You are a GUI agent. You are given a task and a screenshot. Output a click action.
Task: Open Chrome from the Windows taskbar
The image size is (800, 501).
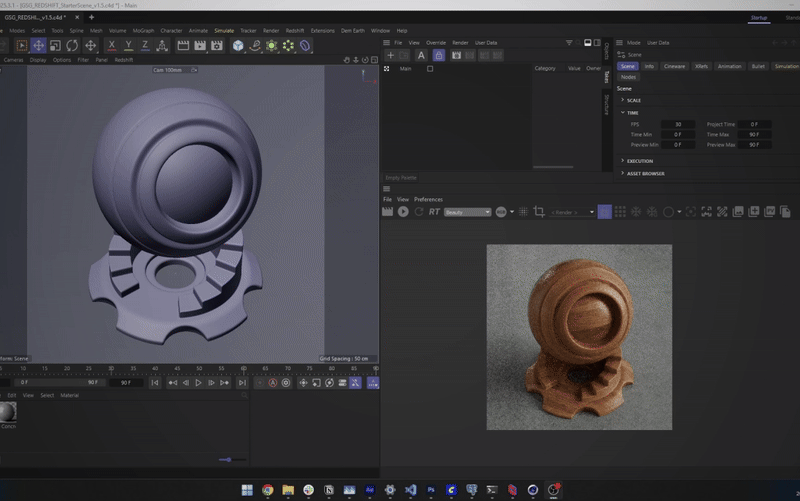pyautogui.click(x=267, y=490)
